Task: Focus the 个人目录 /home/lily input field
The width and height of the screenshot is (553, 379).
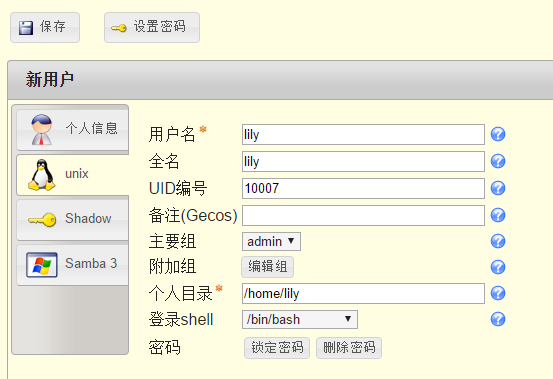Action: [x=363, y=293]
